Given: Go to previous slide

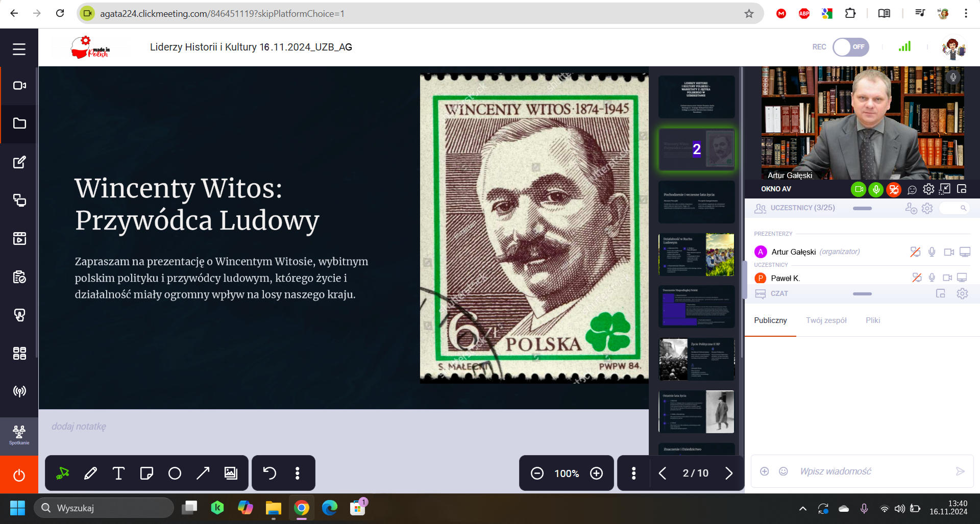Looking at the screenshot, I should point(663,473).
